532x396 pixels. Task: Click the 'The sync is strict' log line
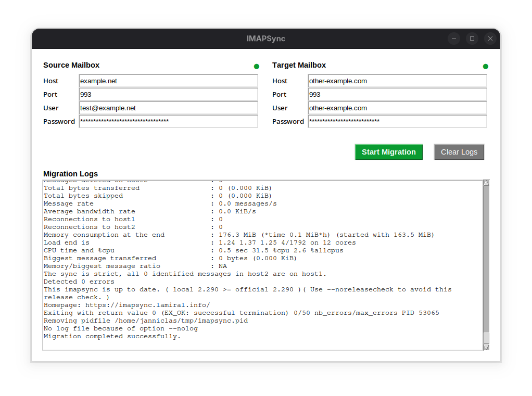coord(185,274)
